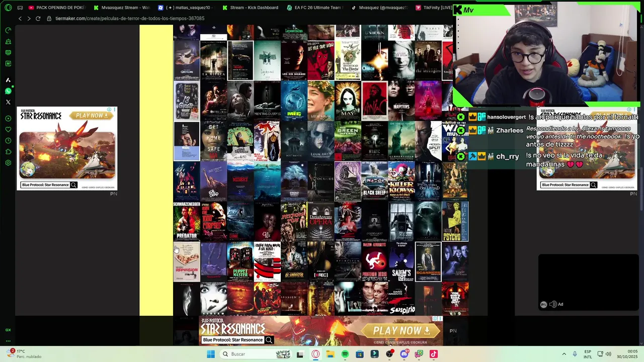Switch to TikFinity [LIVE] tab

tap(434, 8)
